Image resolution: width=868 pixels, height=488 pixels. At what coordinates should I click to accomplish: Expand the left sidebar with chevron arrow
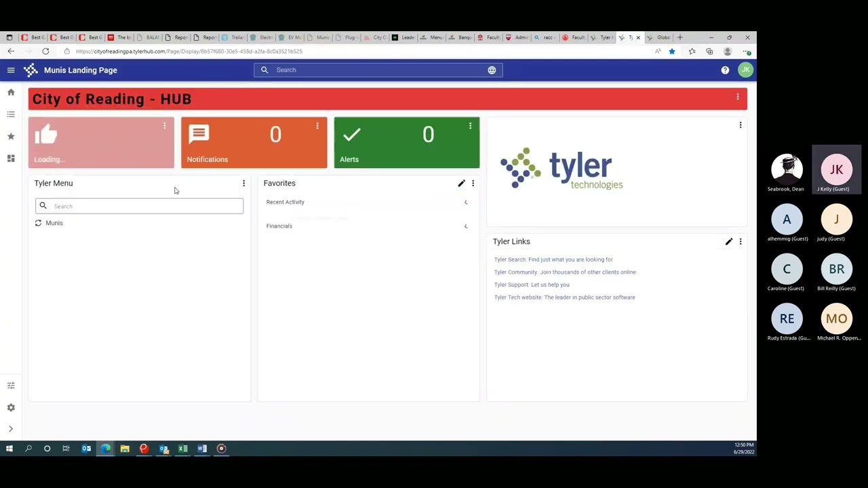pyautogui.click(x=11, y=429)
